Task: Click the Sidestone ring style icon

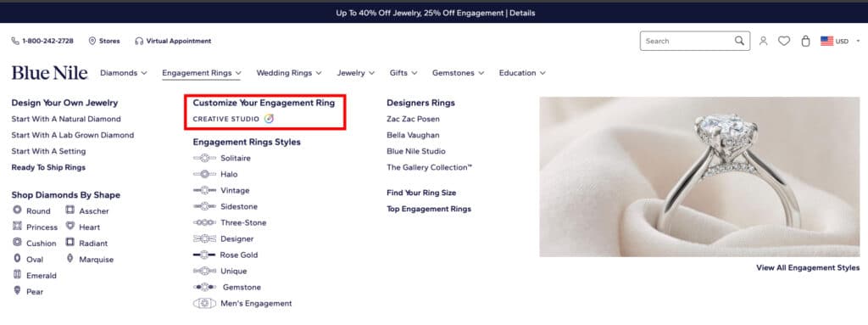Action: [x=204, y=206]
